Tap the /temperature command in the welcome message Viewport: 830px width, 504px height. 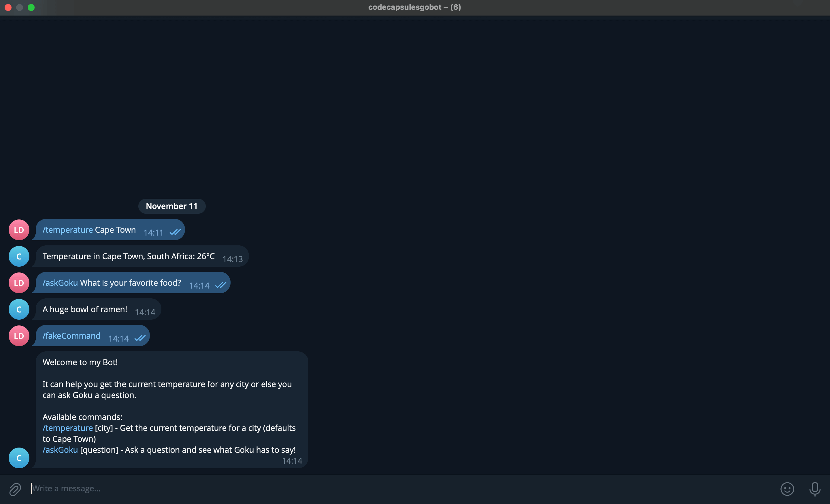67,428
